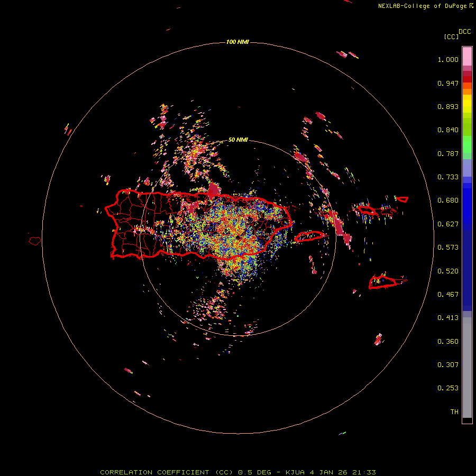
Task: Click the 1.000 scale value
Action: [448, 59]
